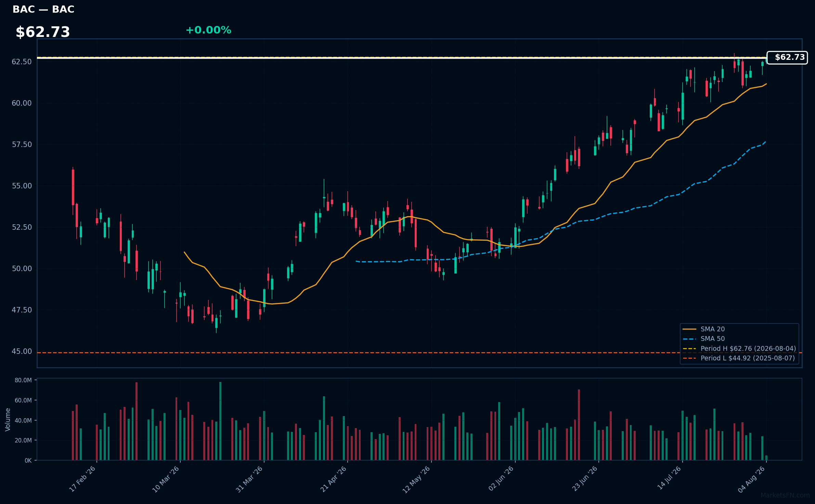This screenshot has width=815, height=504.
Task: Click the orange SMA 20 line sample in legend
Action: pyautogui.click(x=689, y=329)
